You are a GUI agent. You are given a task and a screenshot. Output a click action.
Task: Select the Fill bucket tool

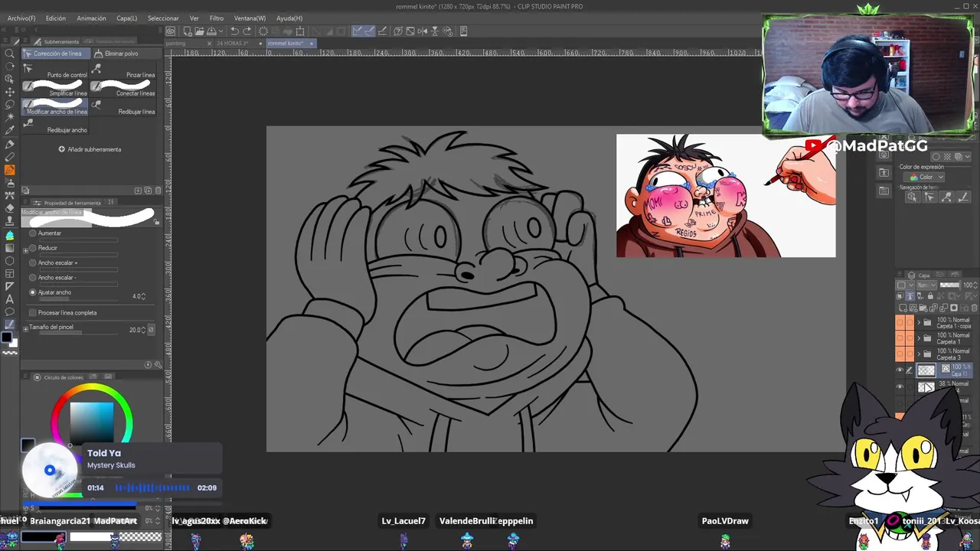click(10, 235)
